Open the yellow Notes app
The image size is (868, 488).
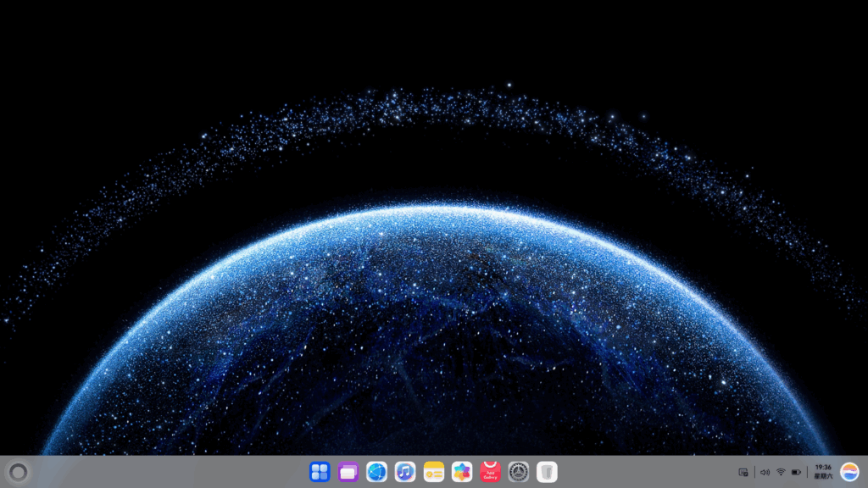[433, 472]
